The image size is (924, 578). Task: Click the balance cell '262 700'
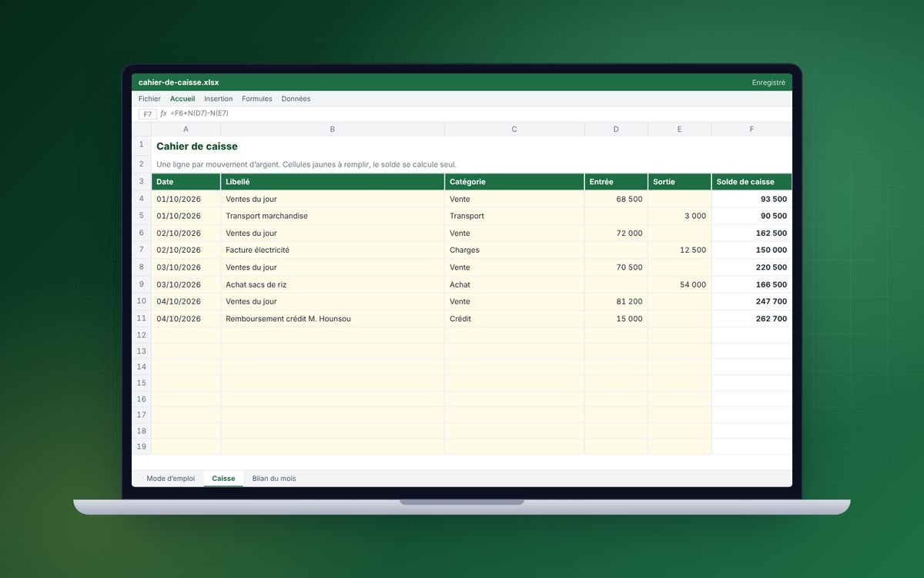coord(752,318)
